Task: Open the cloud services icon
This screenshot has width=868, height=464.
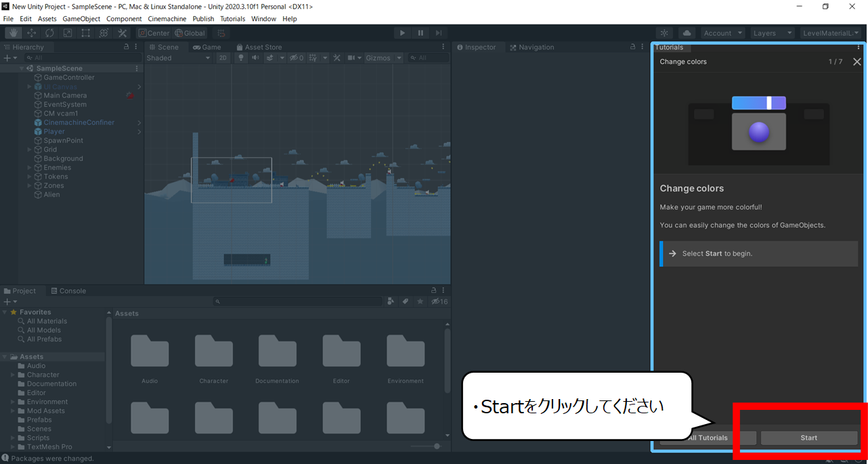Action: click(x=687, y=33)
